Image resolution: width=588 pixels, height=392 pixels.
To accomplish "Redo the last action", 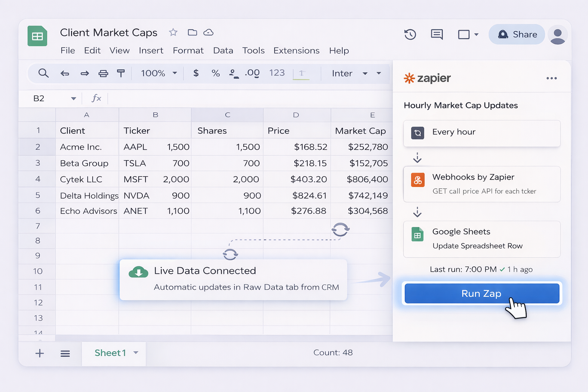I will pos(85,73).
